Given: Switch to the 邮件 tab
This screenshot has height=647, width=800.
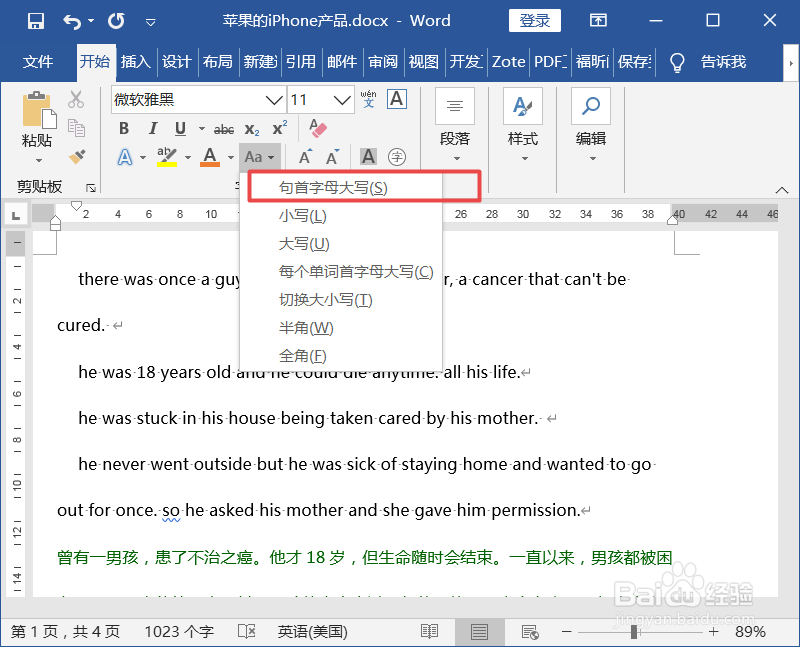Looking at the screenshot, I should click(x=342, y=62).
